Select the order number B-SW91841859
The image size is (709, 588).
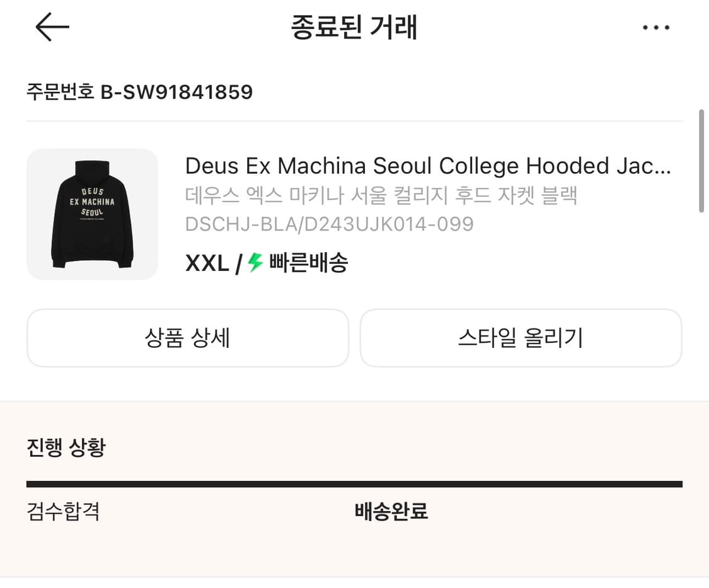point(139,92)
